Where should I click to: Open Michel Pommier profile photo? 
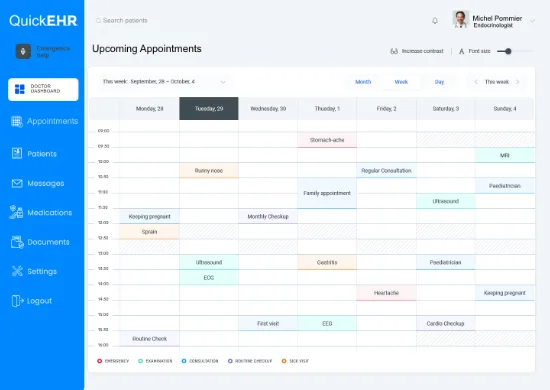tap(461, 19)
